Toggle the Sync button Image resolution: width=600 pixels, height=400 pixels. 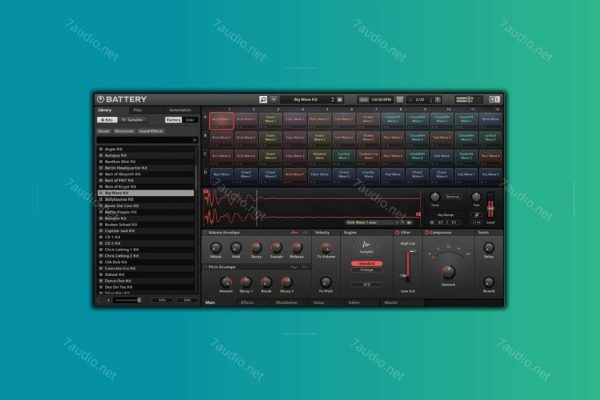point(364,100)
